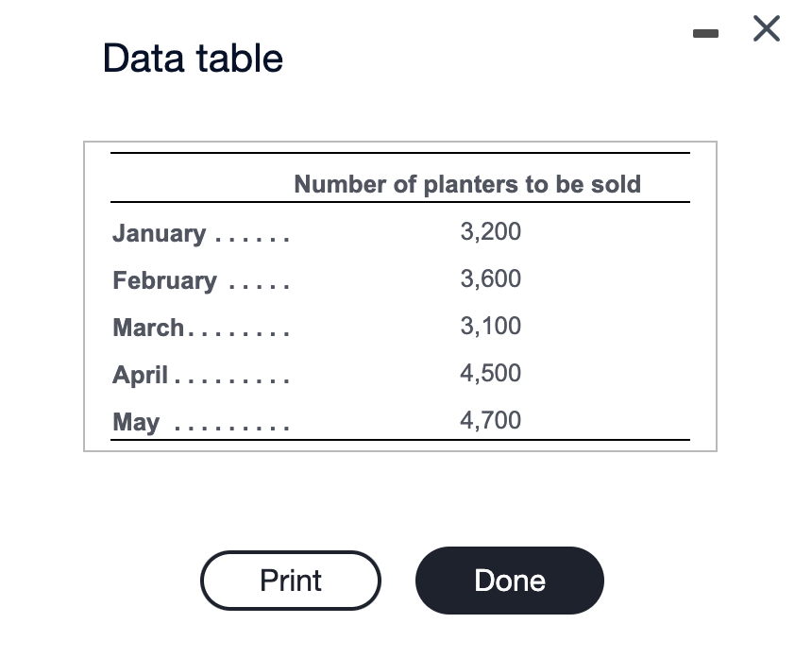Click the Number of planters to be sold header

coord(467,184)
